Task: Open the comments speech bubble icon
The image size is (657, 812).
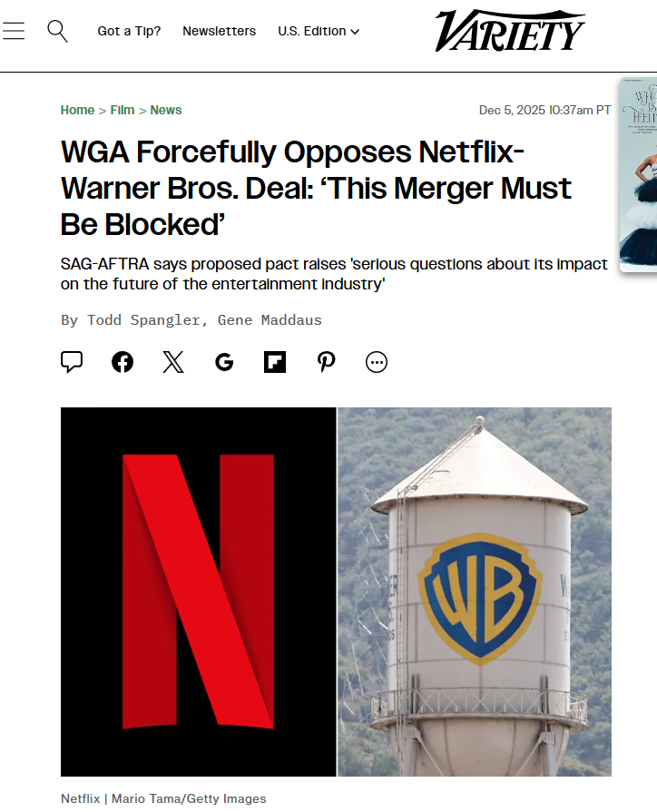Action: point(72,361)
